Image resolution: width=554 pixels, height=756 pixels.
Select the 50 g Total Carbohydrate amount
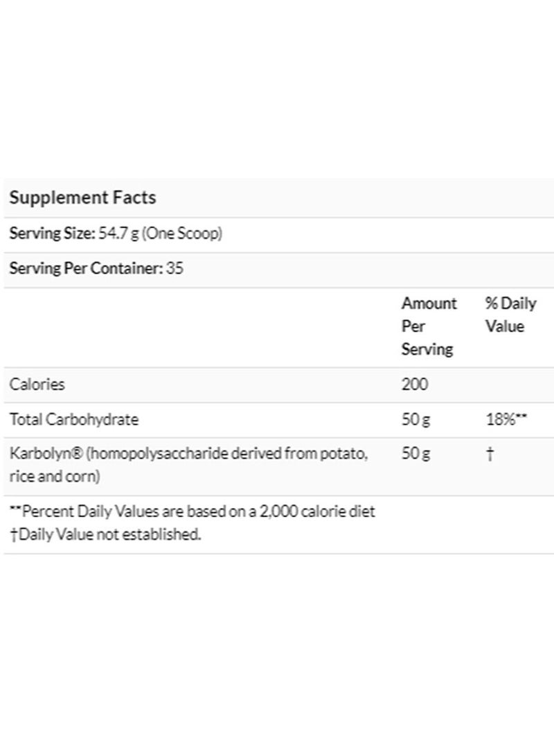click(415, 419)
